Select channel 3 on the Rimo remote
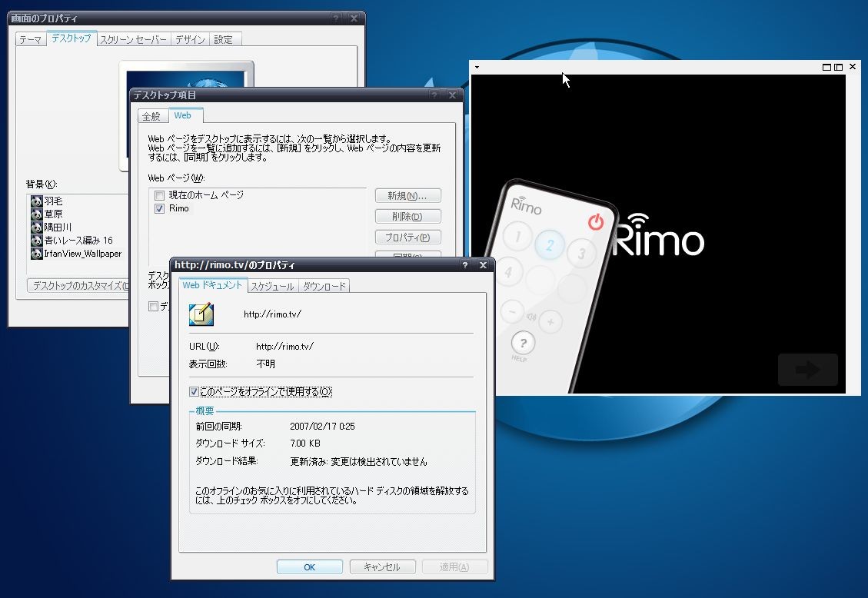This screenshot has height=598, width=868. pos(581,254)
